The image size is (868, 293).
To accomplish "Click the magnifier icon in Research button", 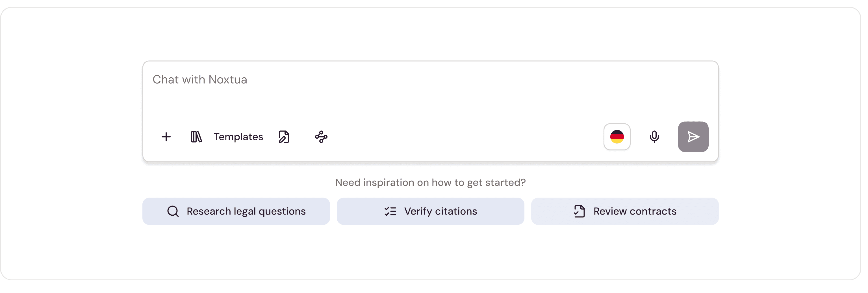I will tap(173, 211).
